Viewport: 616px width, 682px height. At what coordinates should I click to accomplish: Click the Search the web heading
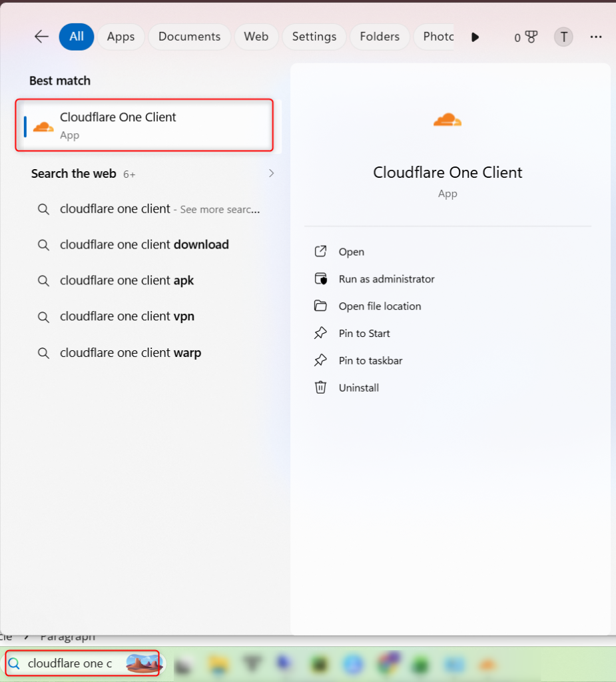pos(73,174)
